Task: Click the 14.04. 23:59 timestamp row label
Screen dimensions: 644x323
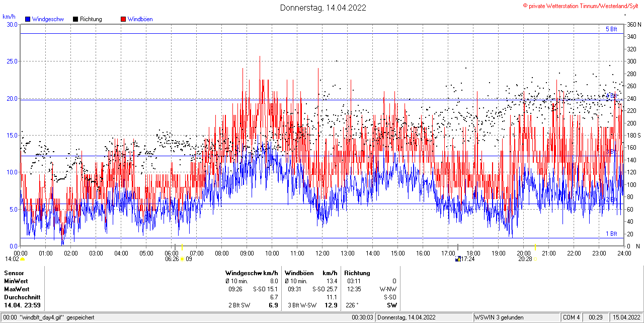Action: point(22,305)
